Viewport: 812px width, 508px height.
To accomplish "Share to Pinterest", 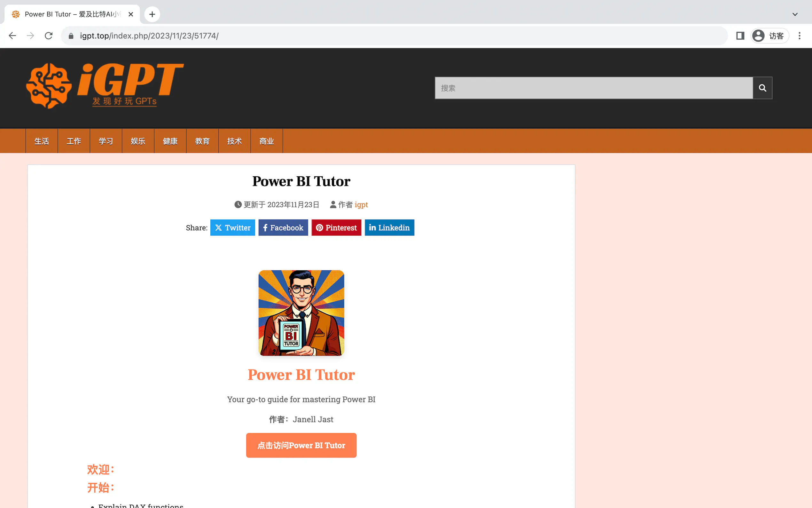I will [x=336, y=227].
